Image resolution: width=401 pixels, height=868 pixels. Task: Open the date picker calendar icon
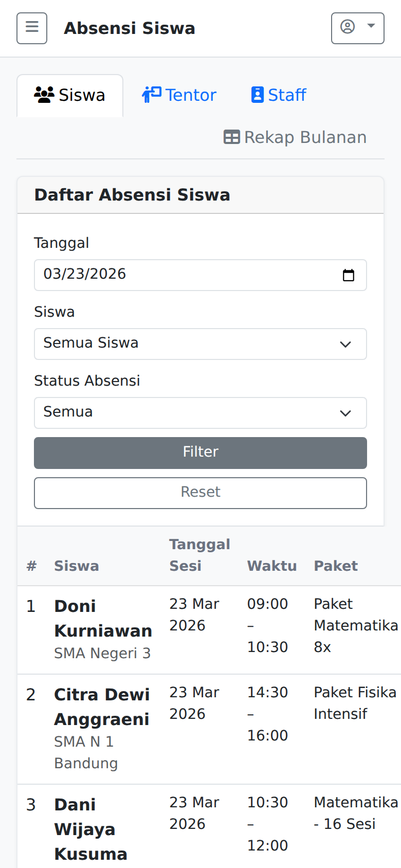click(349, 275)
